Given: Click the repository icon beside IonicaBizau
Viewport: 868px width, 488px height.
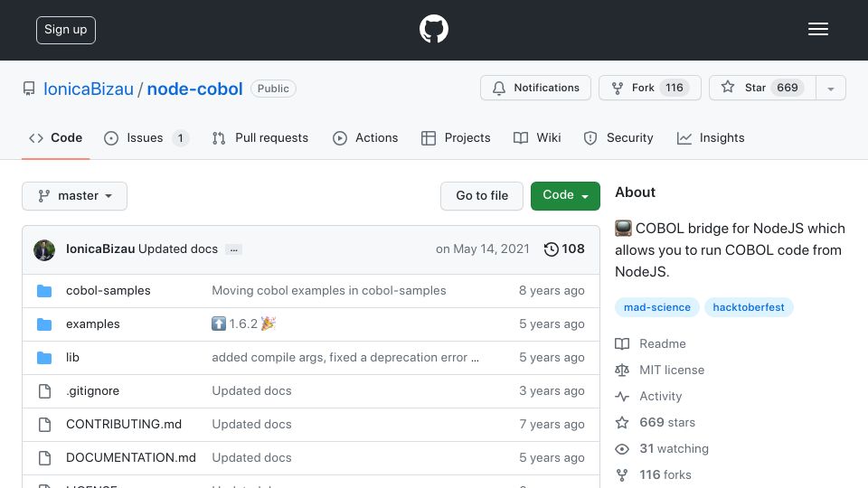Looking at the screenshot, I should coord(29,89).
